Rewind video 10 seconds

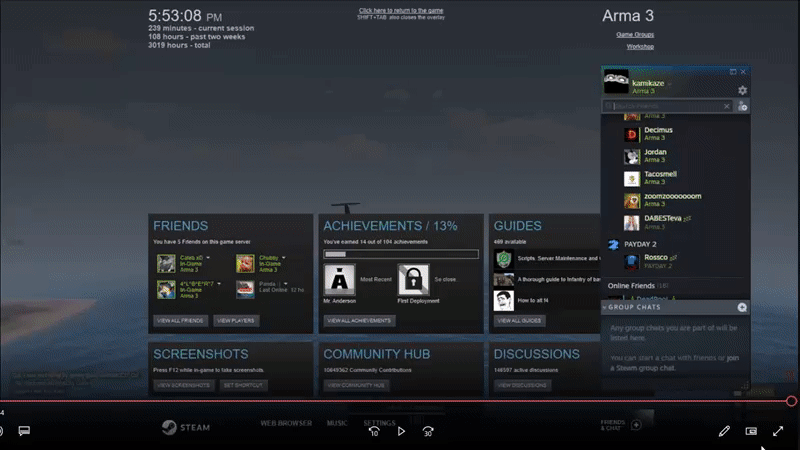point(374,431)
